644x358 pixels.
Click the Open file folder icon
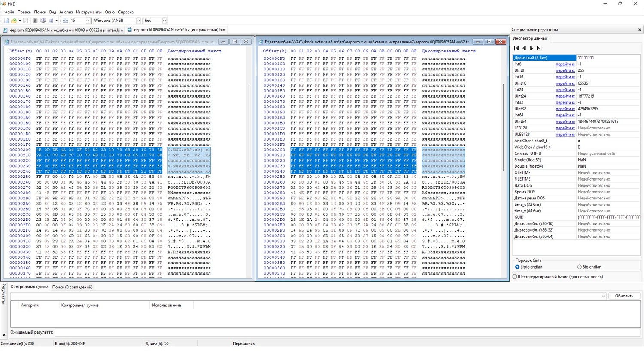click(14, 21)
